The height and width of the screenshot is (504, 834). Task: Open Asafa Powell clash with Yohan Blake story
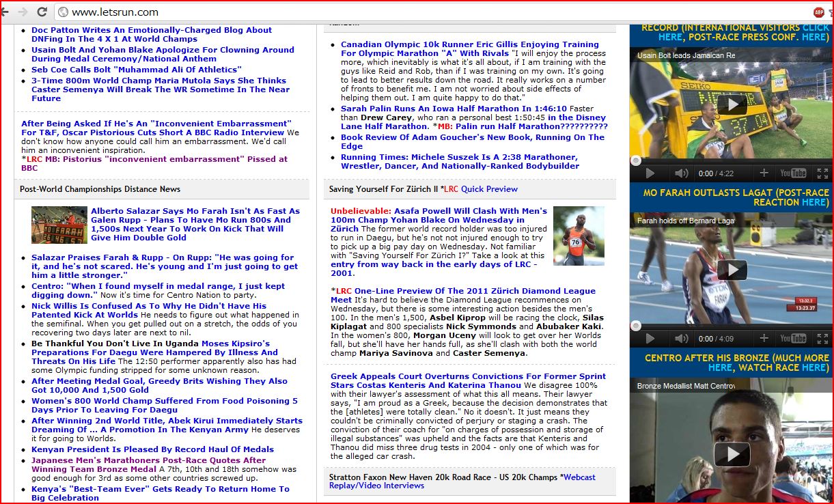(x=439, y=220)
